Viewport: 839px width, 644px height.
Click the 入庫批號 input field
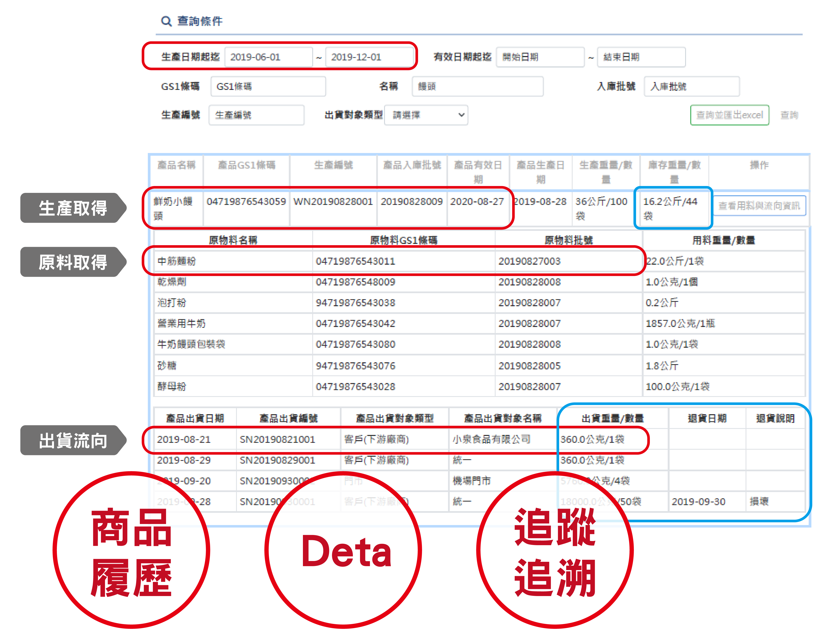691,86
